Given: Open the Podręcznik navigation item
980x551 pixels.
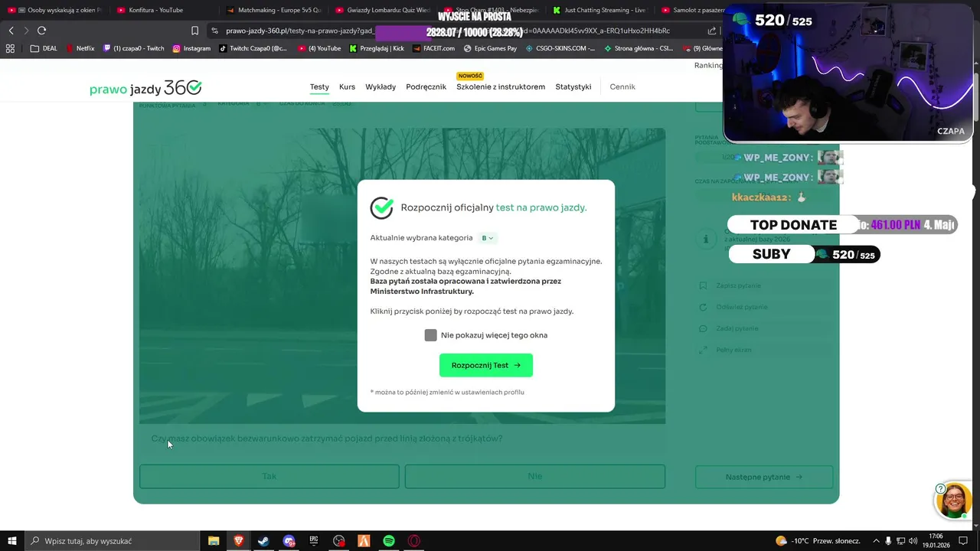Looking at the screenshot, I should 426,86.
